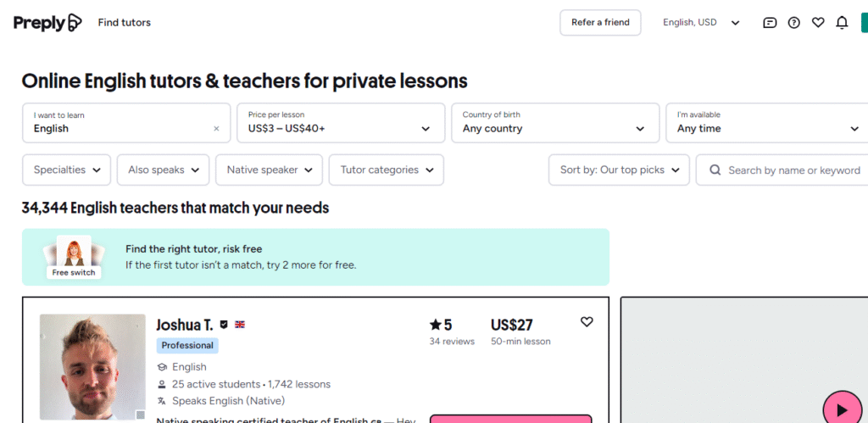This screenshot has width=868, height=423.
Task: Clear the English subject with X icon
Action: 216,129
